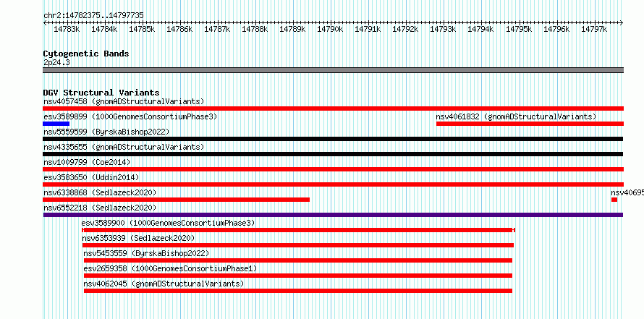Click the red nsv4062045 variant bar

298,291
